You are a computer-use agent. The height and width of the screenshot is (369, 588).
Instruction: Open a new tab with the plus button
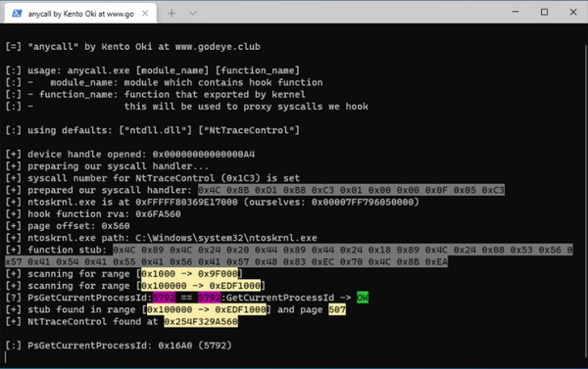click(171, 14)
